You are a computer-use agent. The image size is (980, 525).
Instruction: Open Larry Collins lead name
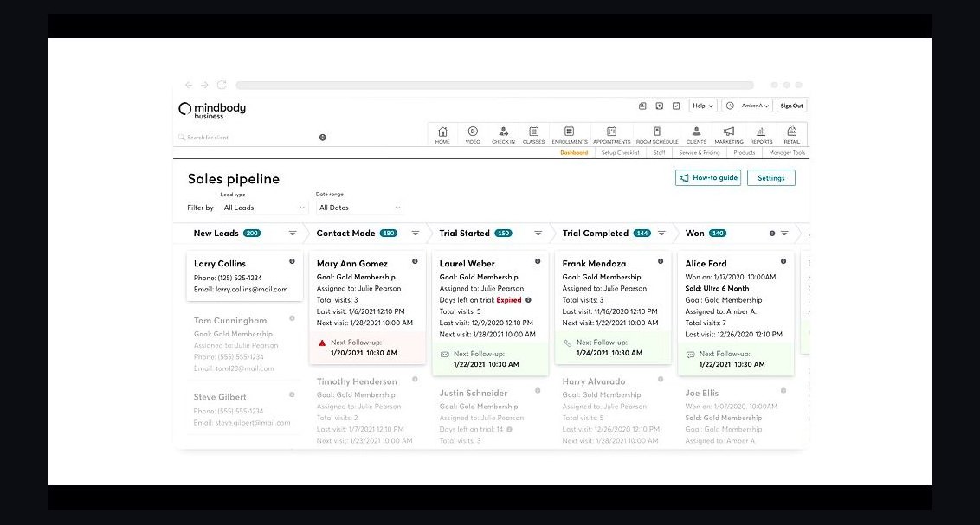(219, 264)
